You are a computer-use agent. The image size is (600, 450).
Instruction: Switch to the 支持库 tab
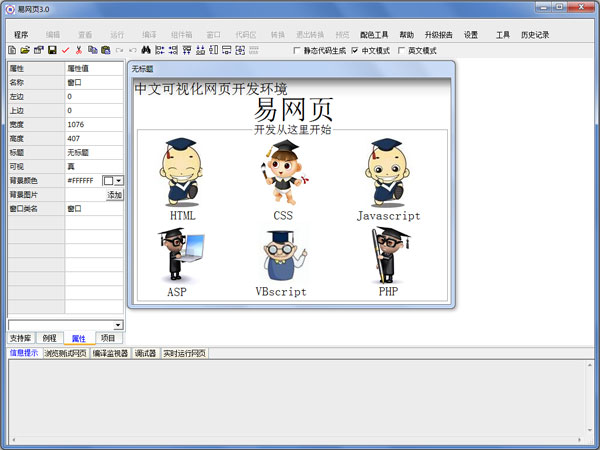[x=20, y=338]
